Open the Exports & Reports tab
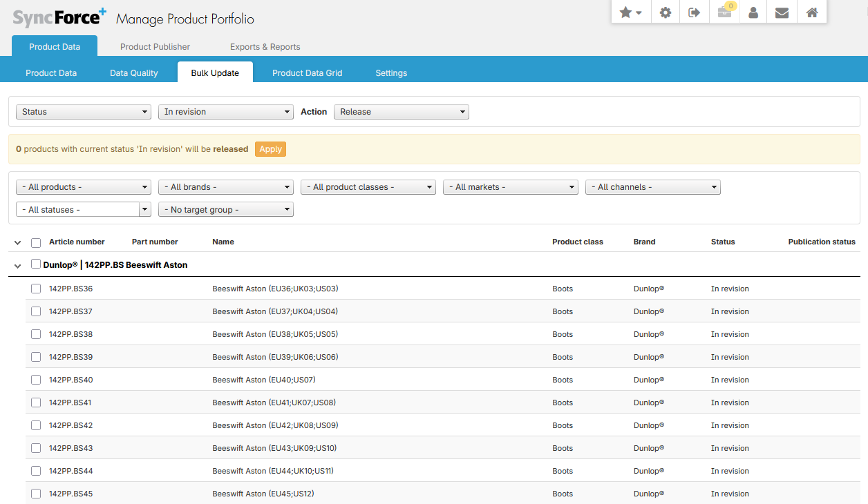 [x=265, y=47]
